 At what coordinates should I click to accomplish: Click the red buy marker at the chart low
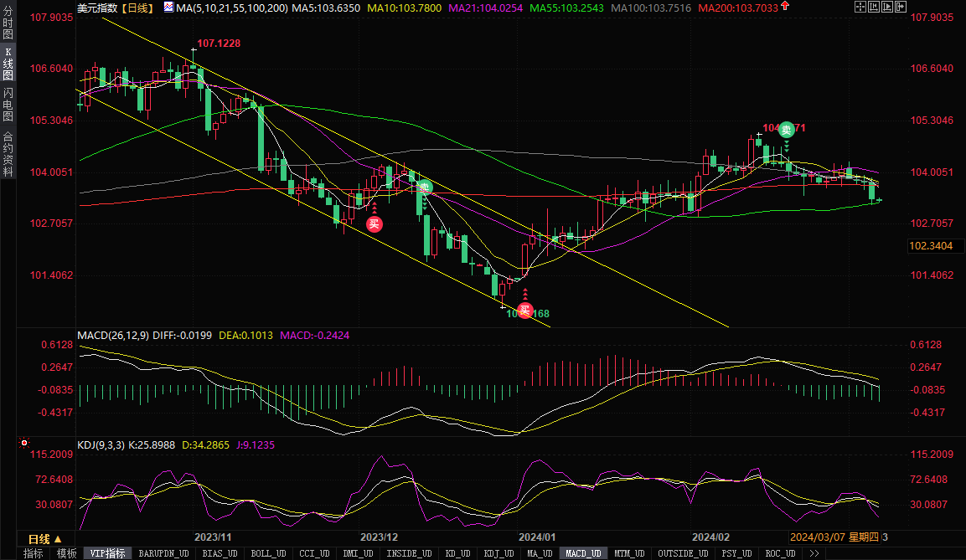pyautogui.click(x=524, y=311)
